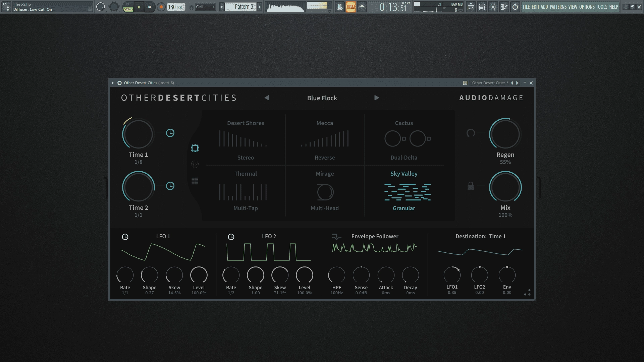Open the mixer icon
The height and width of the screenshot is (362, 644).
coord(493,7)
